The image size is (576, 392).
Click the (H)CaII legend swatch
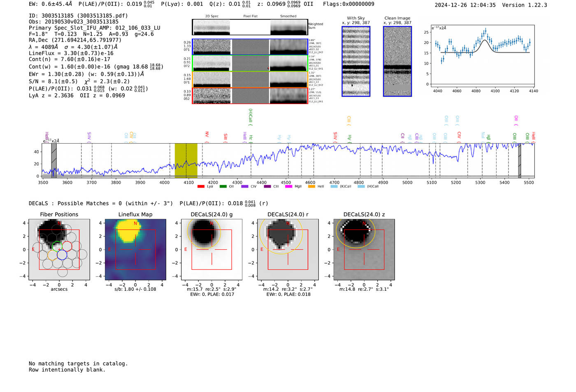361,186
